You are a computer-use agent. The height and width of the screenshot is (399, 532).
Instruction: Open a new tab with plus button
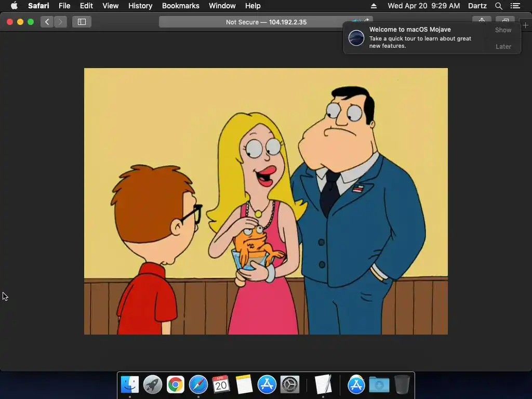point(525,25)
